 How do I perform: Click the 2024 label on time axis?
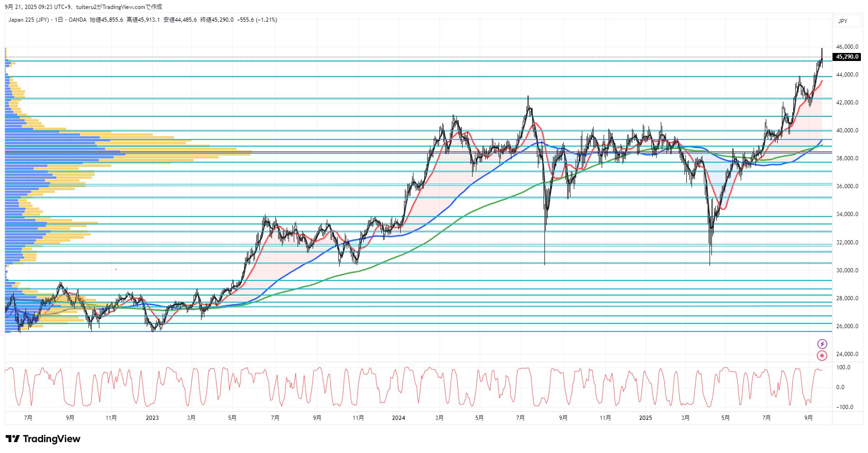coord(398,418)
